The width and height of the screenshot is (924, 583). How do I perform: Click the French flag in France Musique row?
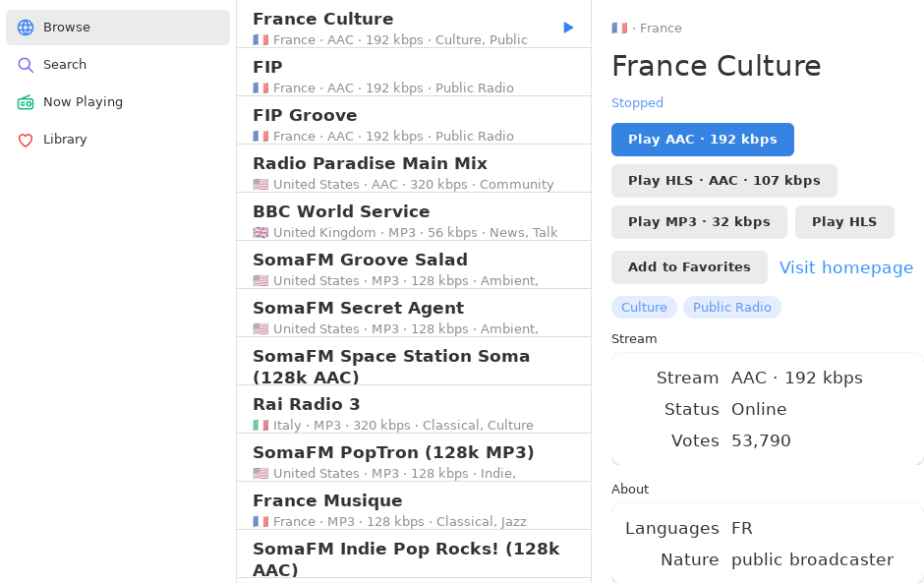click(260, 522)
